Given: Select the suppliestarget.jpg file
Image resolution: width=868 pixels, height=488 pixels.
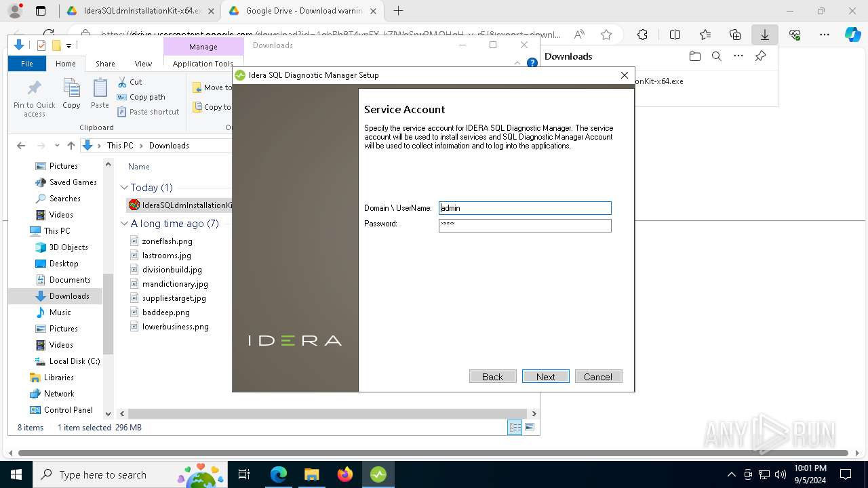Looking at the screenshot, I should tap(174, 298).
